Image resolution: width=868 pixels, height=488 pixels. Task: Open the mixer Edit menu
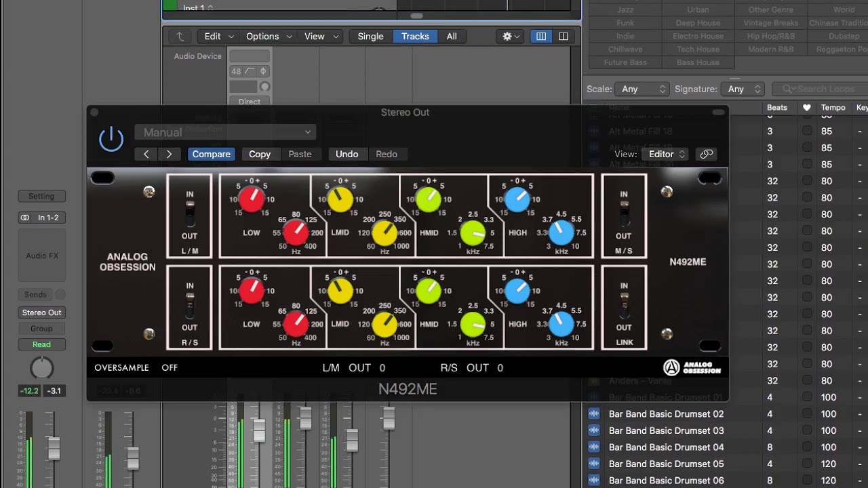coord(219,37)
